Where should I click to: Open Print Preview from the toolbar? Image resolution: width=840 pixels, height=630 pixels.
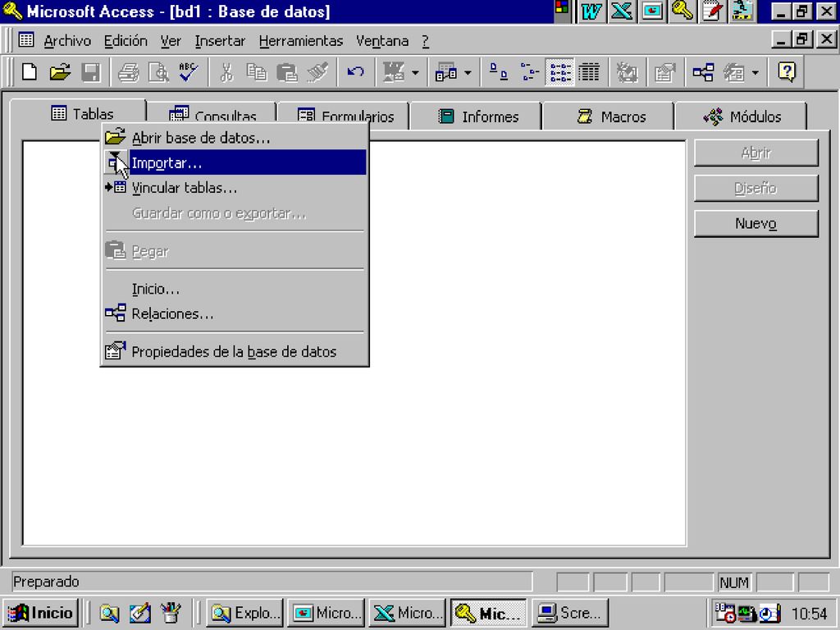(x=158, y=72)
